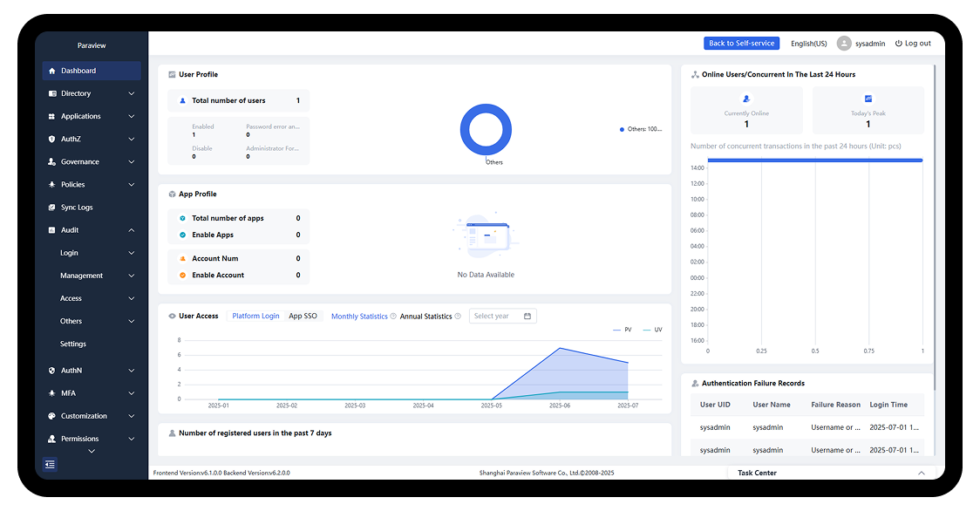Click the Monthly Statistics help icon

pos(393,317)
